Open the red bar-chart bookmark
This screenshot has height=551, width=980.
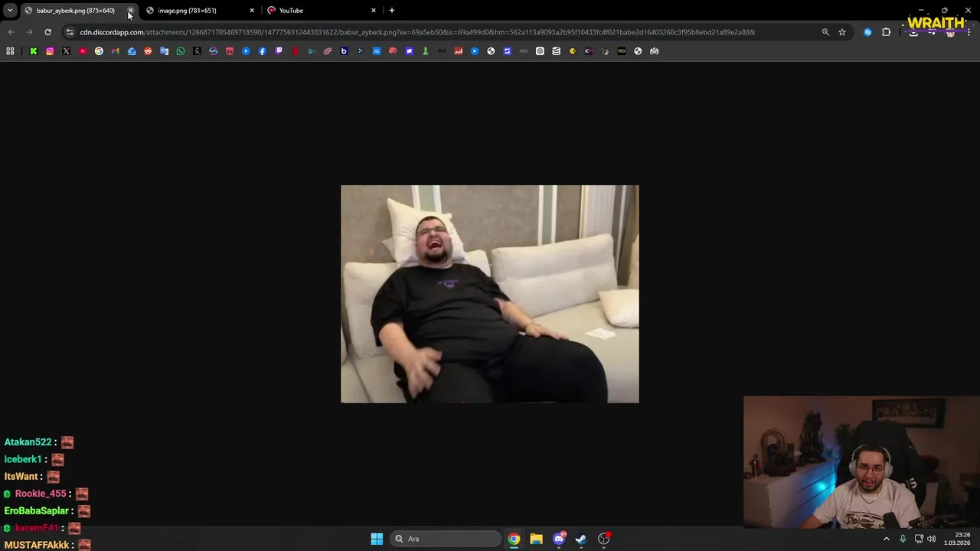pyautogui.click(x=458, y=51)
